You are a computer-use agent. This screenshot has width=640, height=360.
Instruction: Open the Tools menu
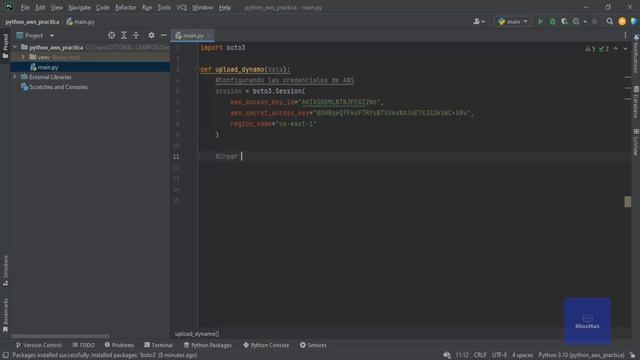pos(164,7)
